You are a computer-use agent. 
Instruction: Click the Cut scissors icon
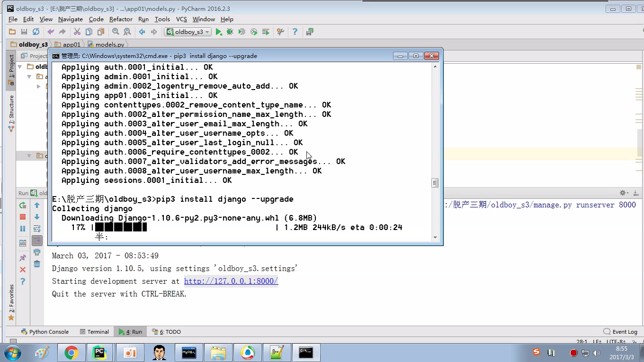pyautogui.click(x=77, y=32)
